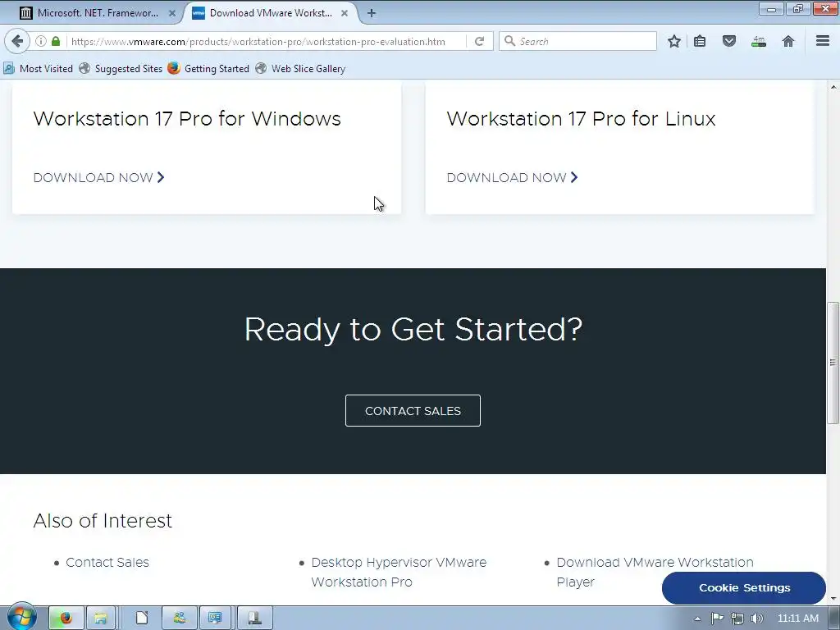Open the Firefox hamburger menu
840x630 pixels.
pyautogui.click(x=823, y=41)
